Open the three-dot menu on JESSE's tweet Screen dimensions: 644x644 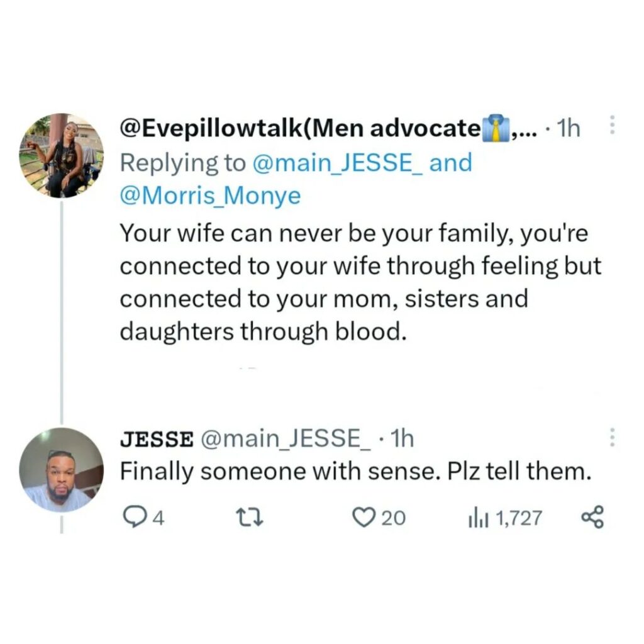point(610,438)
